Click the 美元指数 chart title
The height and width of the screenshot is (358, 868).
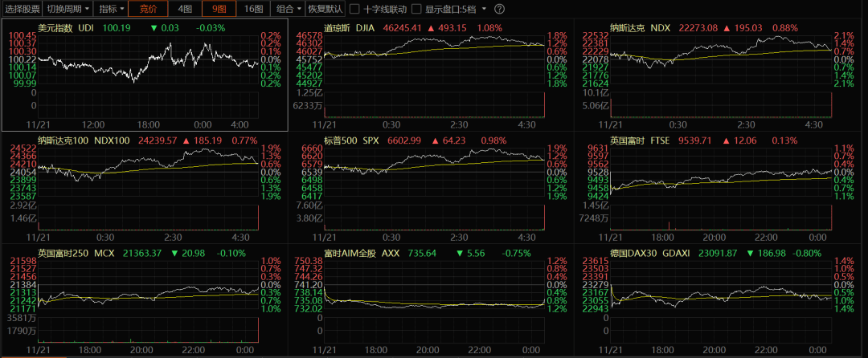click(55, 27)
